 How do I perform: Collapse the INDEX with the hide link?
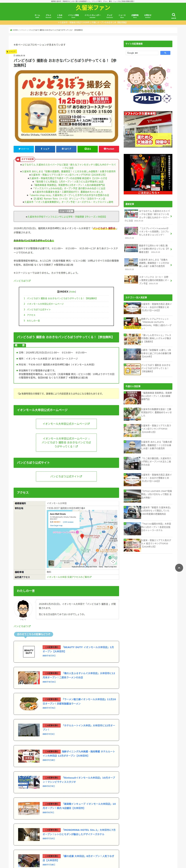click(73, 292)
